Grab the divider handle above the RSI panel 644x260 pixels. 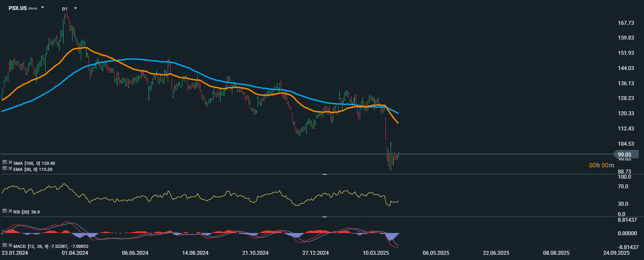325,174
